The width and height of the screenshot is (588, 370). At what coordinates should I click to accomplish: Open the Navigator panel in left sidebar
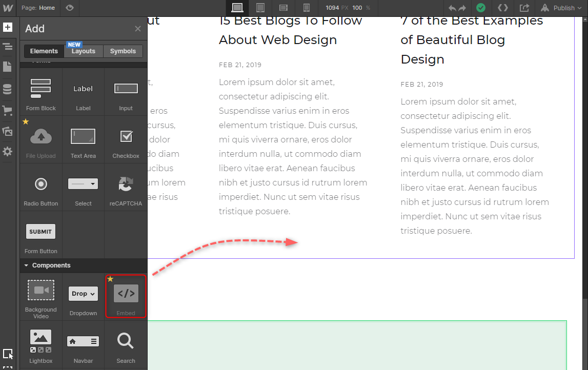[x=7, y=47]
